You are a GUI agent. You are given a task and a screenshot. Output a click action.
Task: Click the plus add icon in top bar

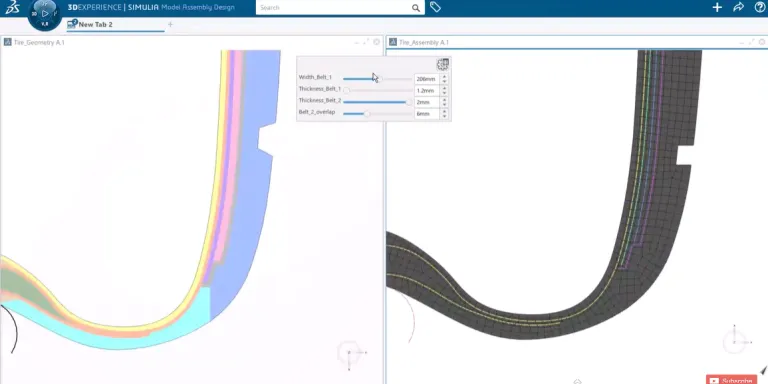[x=717, y=7]
